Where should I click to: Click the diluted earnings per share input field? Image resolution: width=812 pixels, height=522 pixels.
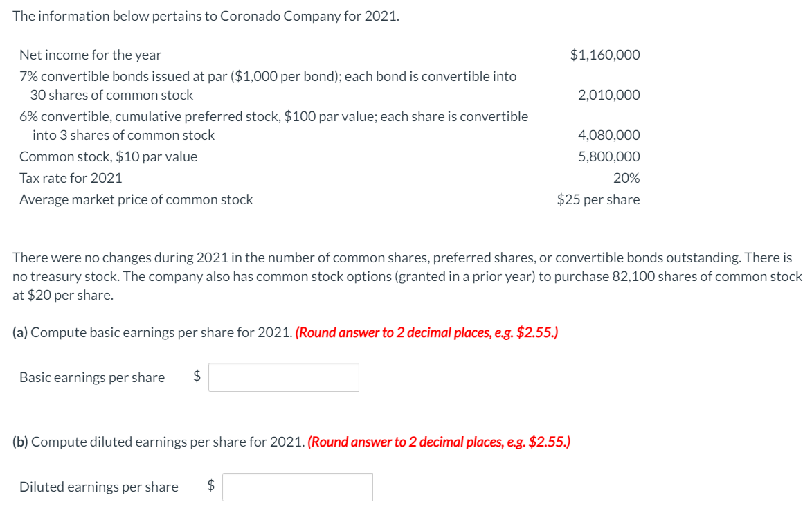297,486
